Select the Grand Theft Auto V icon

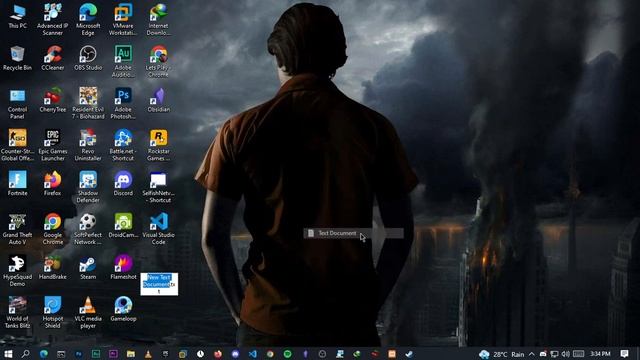17,229
